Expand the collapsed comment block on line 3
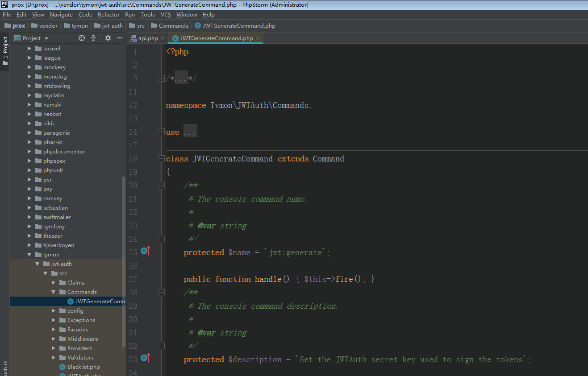The image size is (588, 376). (x=161, y=78)
